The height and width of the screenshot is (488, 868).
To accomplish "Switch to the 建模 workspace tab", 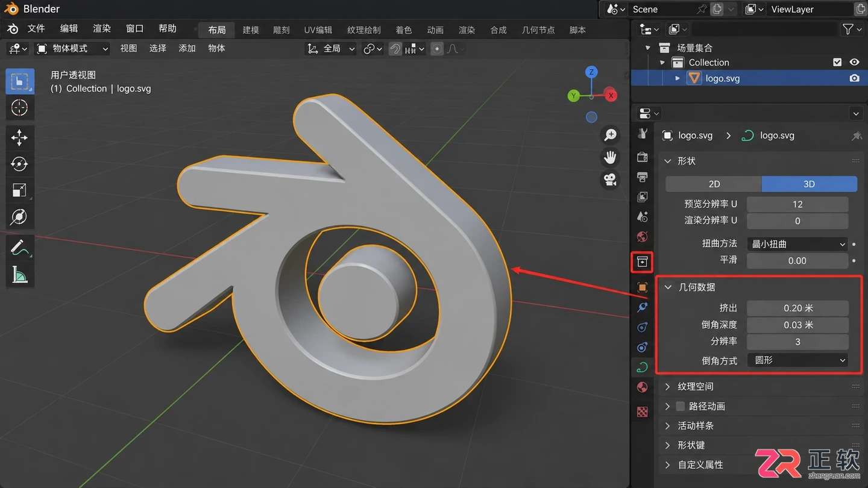I will pyautogui.click(x=251, y=30).
